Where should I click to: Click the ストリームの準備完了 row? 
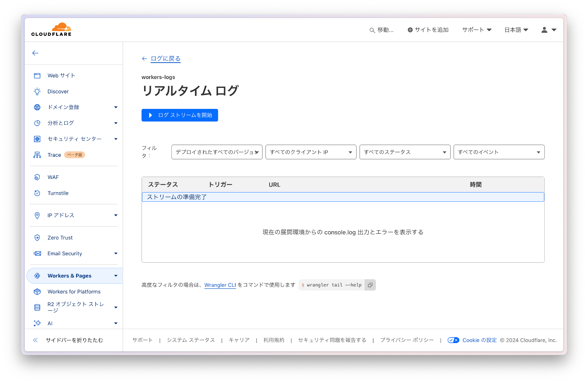tap(343, 197)
